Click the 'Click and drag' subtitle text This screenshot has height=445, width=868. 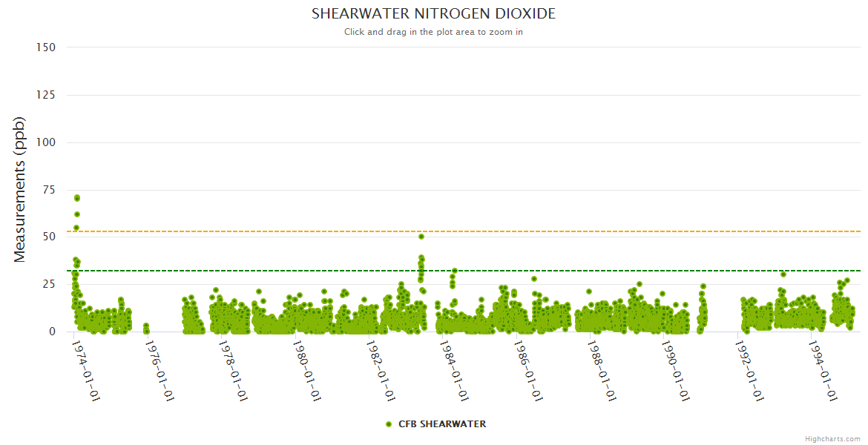433,32
